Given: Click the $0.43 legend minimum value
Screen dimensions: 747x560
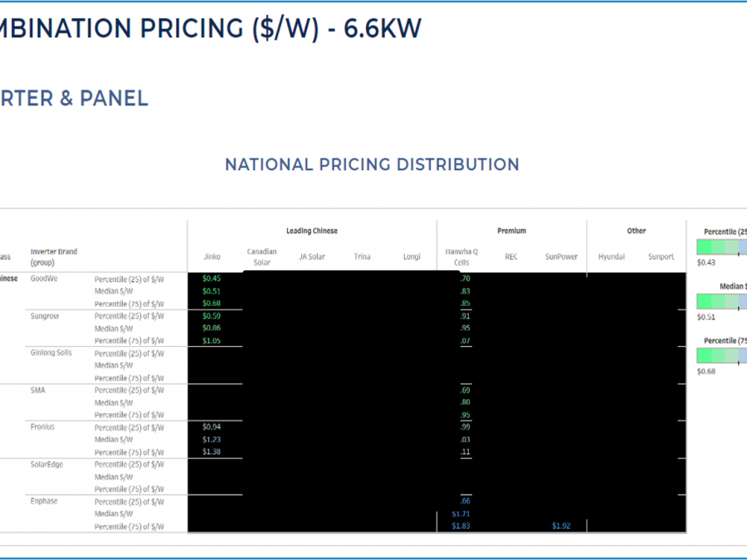Looking at the screenshot, I should pyautogui.click(x=706, y=263).
